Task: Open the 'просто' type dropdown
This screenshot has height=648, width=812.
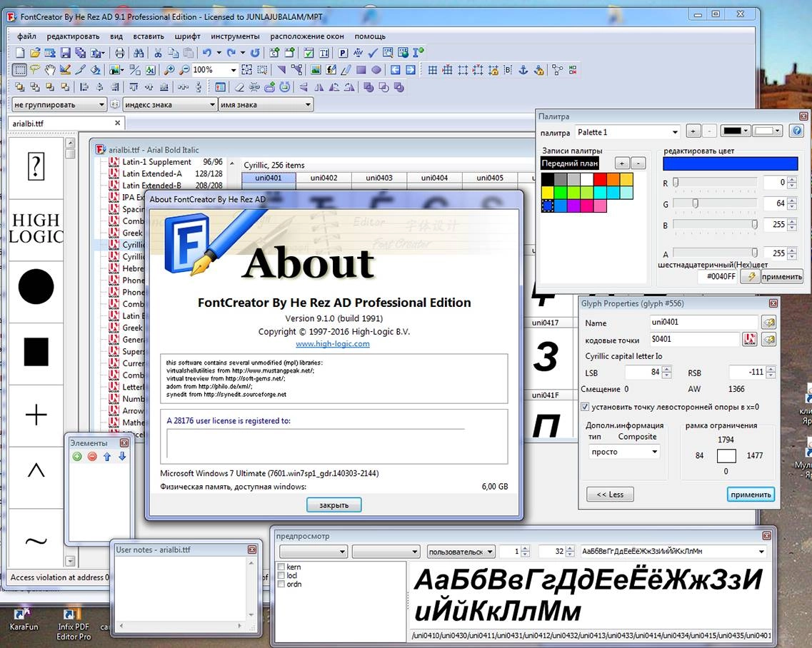Action: click(x=623, y=452)
